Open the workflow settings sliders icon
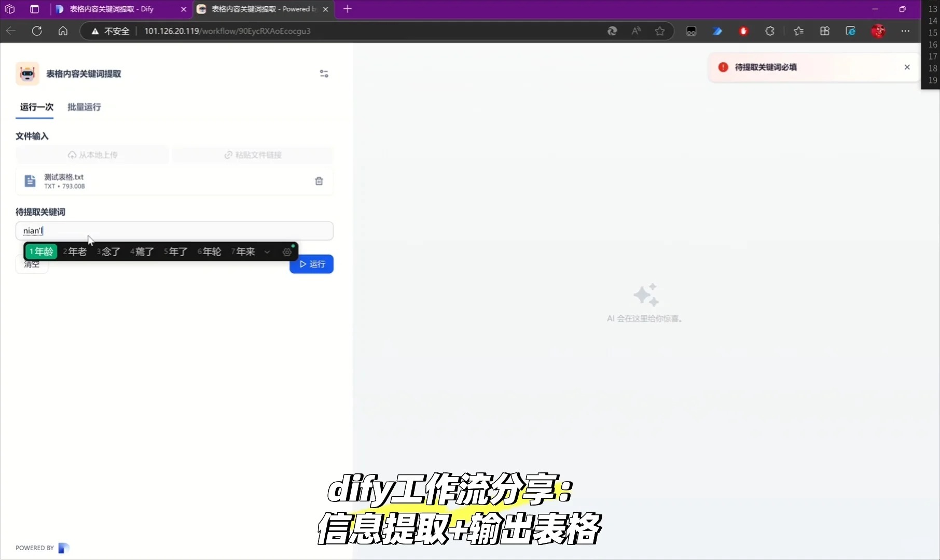The height and width of the screenshot is (560, 940). [x=324, y=74]
